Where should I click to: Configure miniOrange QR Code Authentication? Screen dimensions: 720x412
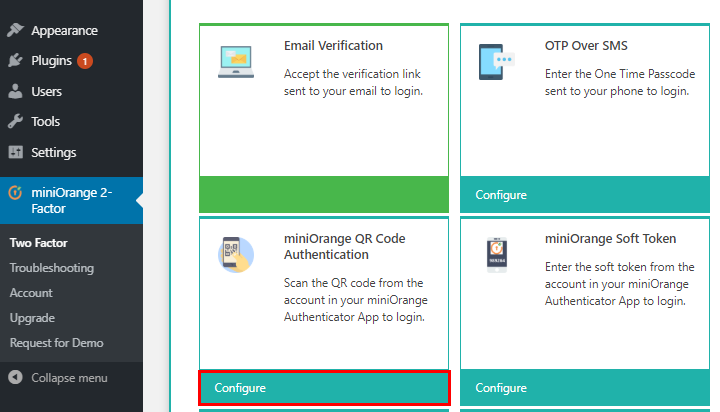[x=324, y=388]
